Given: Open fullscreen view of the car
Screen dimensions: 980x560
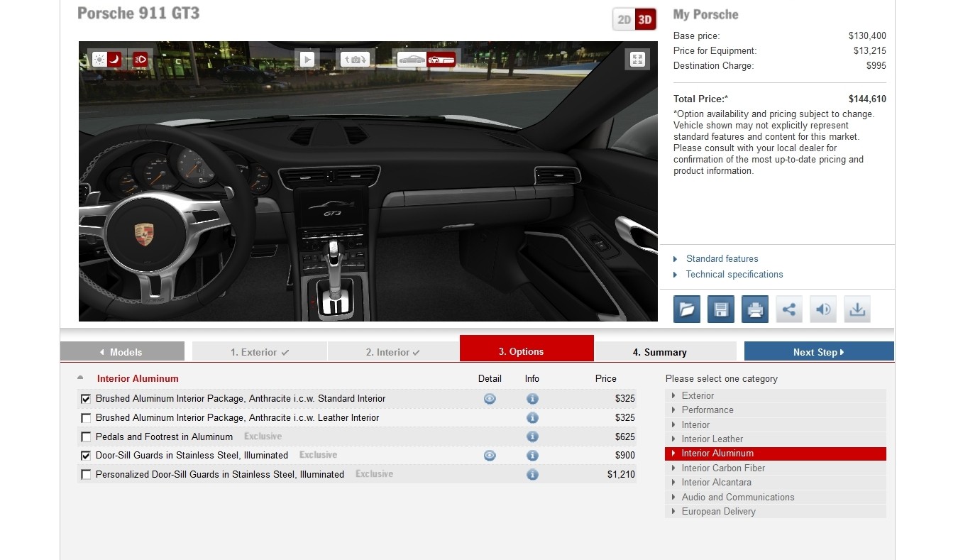Looking at the screenshot, I should click(x=637, y=60).
